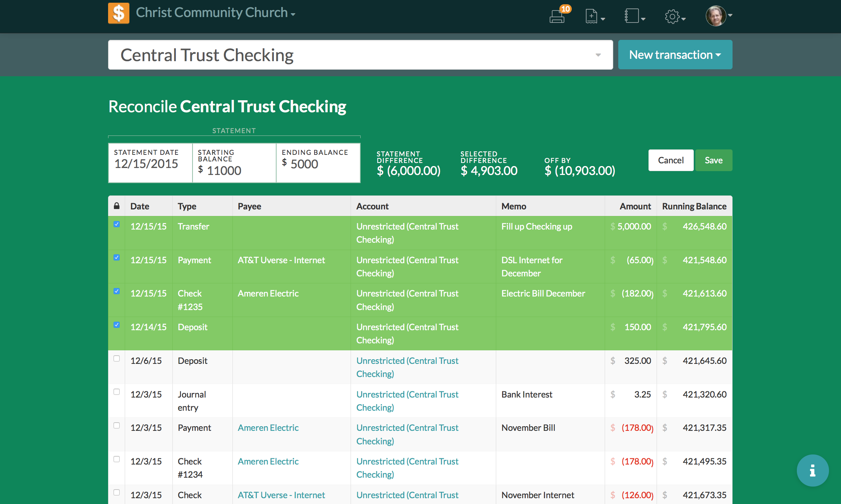Uncheck the 12/15/15 Transfer row checkbox

117,224
